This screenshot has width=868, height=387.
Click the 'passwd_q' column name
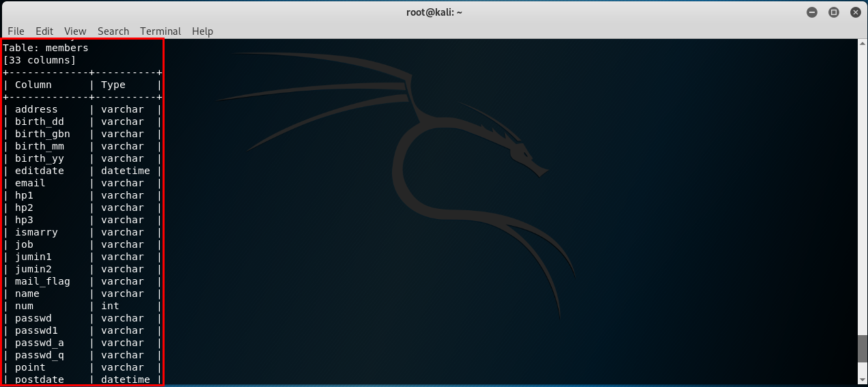[40, 355]
